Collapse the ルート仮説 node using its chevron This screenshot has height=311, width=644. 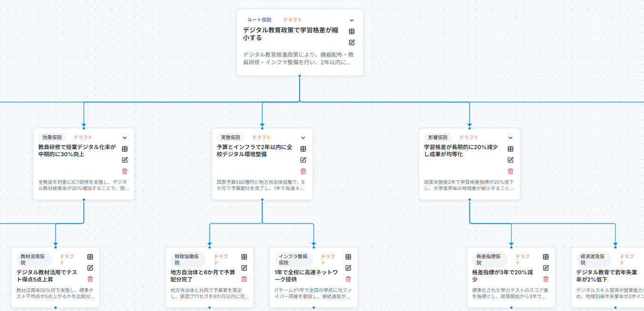tap(352, 20)
